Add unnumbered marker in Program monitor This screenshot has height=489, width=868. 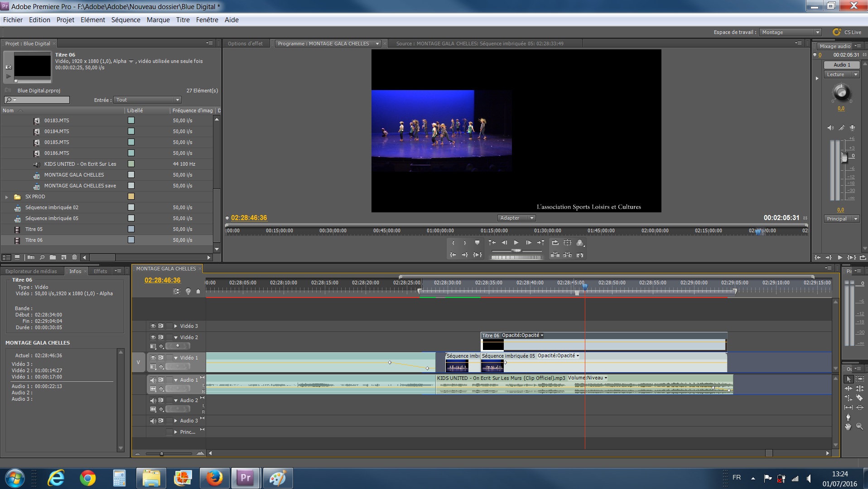[x=477, y=243]
